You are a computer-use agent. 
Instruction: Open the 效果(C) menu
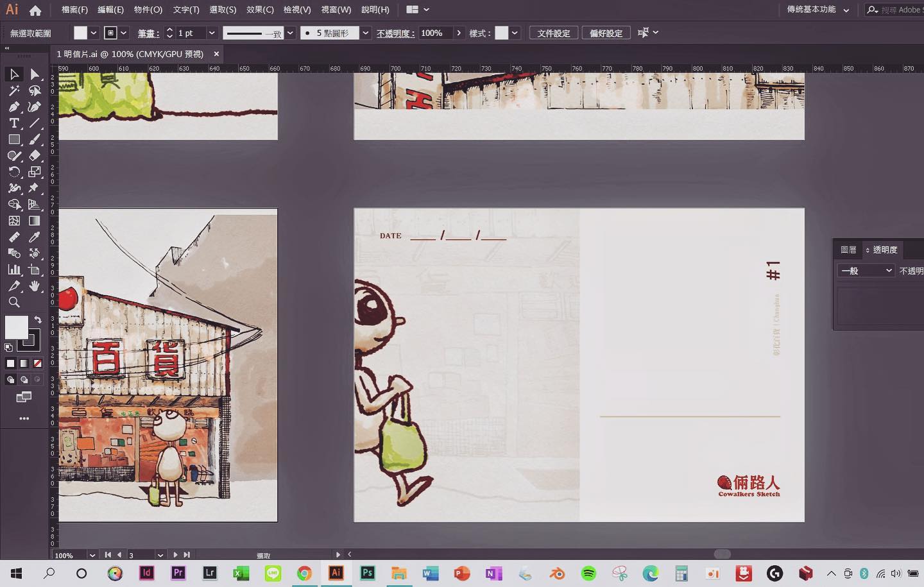[x=260, y=10]
